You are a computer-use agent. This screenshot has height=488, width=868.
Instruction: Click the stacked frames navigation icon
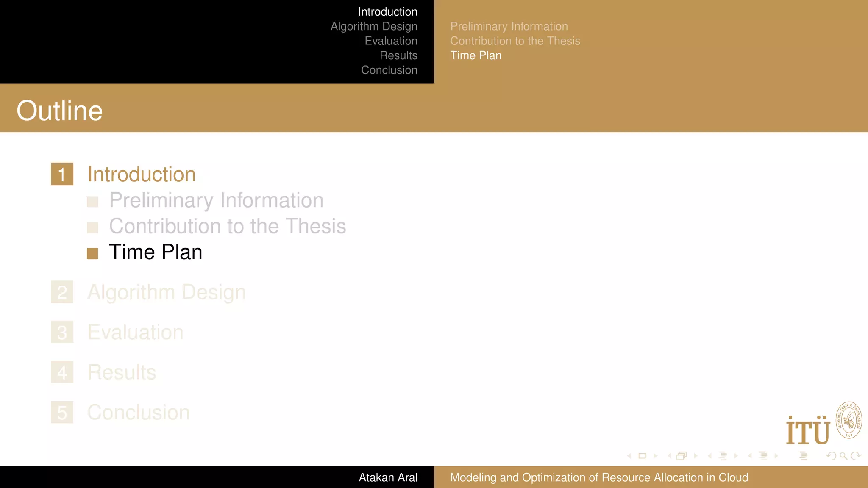coord(682,456)
